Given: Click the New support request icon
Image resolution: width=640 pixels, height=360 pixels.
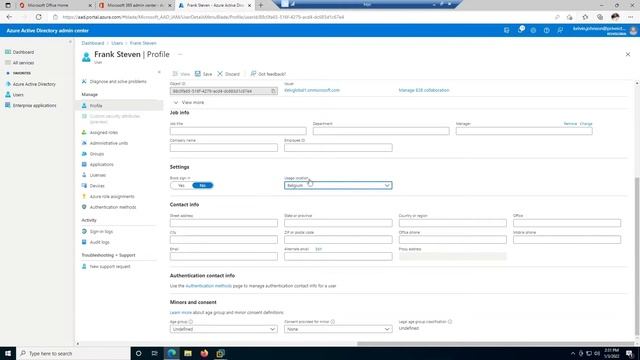Looking at the screenshot, I should coord(84,266).
